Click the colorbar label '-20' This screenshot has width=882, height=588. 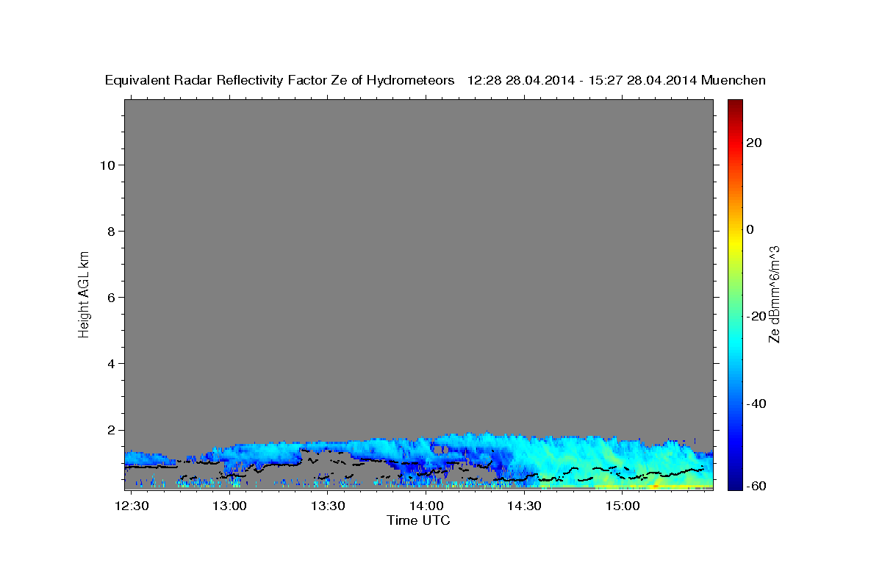point(756,316)
